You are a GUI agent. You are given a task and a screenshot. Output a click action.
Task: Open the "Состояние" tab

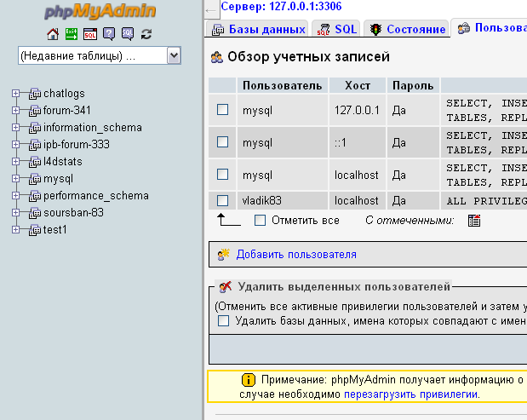(x=408, y=29)
